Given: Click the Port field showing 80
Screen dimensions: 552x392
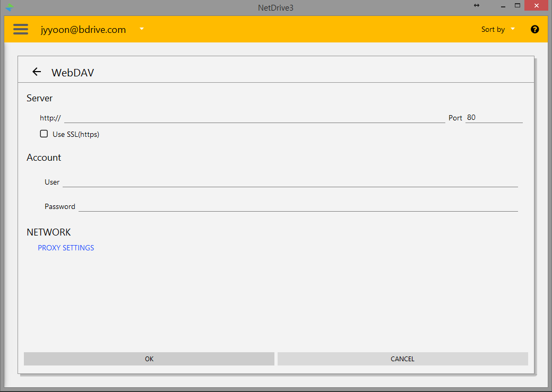Looking at the screenshot, I should [x=494, y=118].
